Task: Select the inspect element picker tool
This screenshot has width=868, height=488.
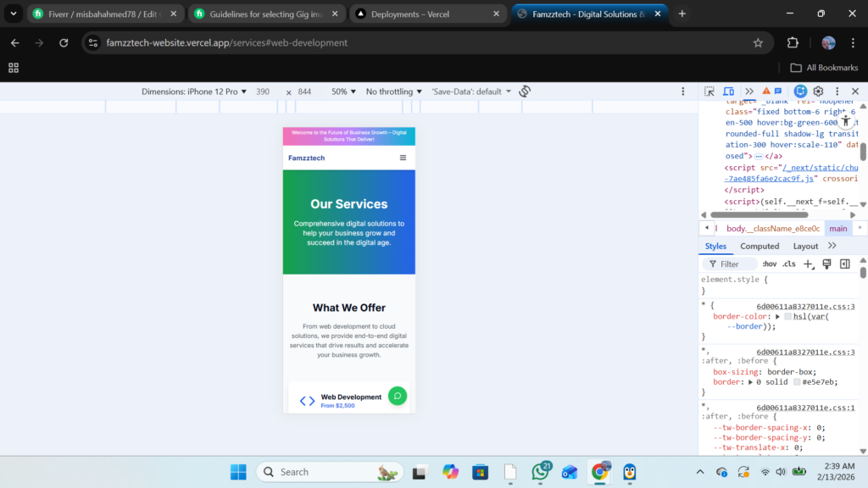Action: pyautogui.click(x=709, y=91)
